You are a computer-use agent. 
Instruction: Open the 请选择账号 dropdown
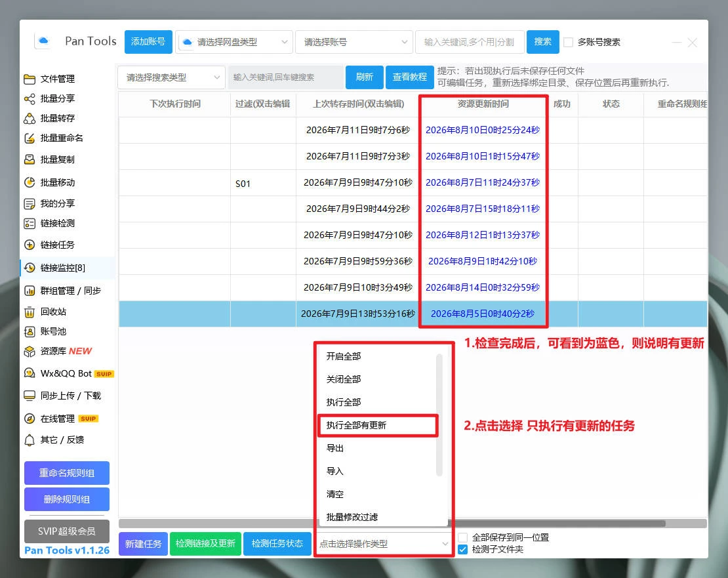(x=354, y=42)
